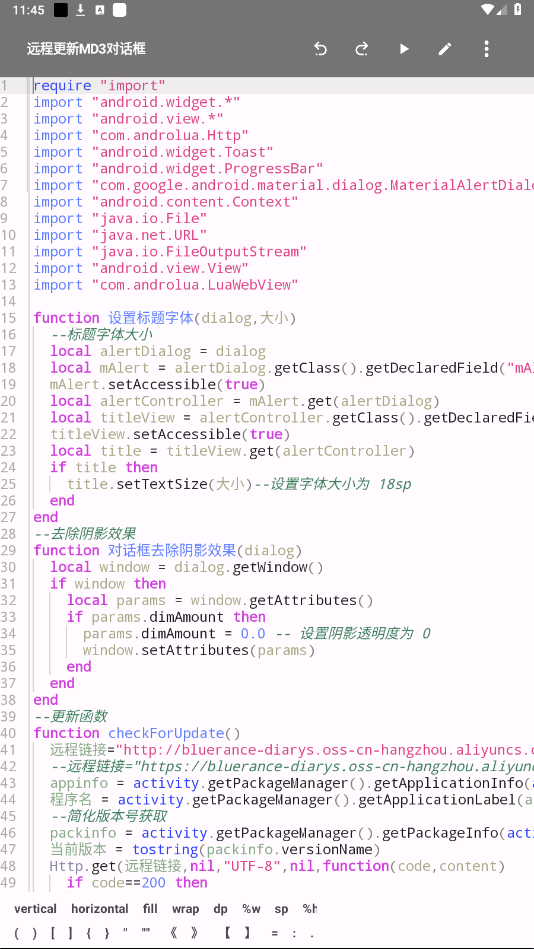Insert the left parenthesis symbol
534x949 pixels.
(x=17, y=933)
